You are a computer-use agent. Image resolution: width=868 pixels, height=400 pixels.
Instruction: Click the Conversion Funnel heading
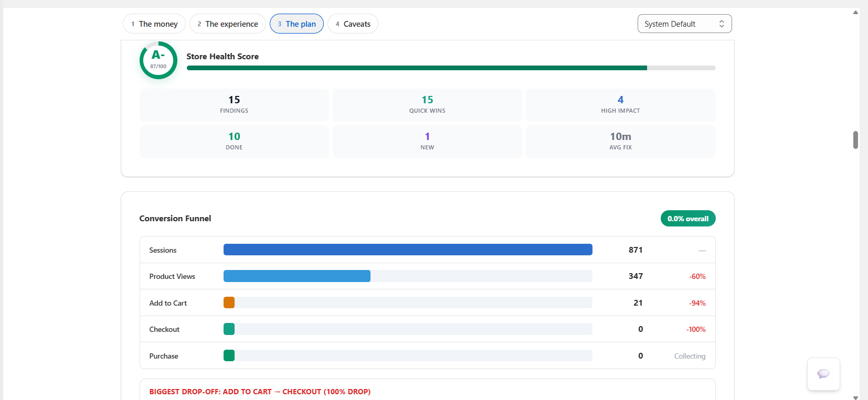pyautogui.click(x=175, y=218)
